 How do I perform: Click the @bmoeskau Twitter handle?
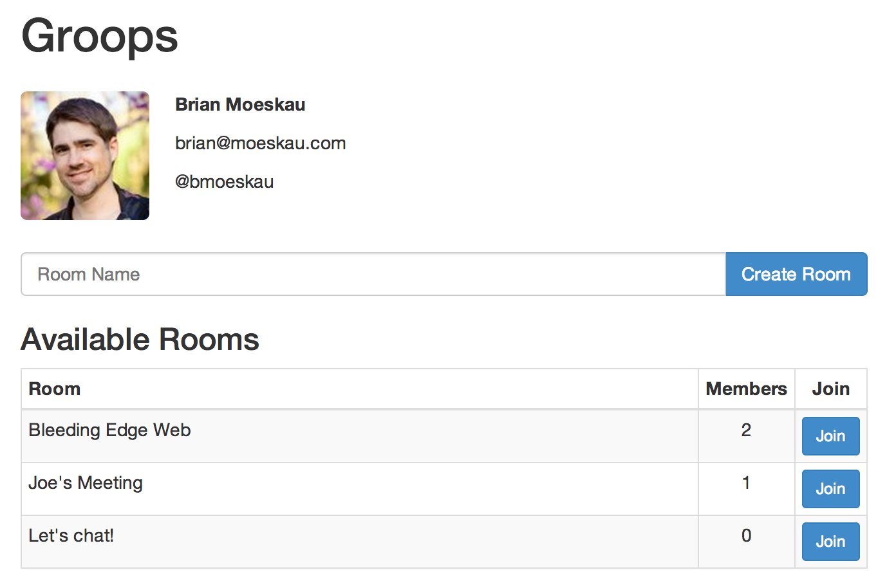click(x=225, y=181)
